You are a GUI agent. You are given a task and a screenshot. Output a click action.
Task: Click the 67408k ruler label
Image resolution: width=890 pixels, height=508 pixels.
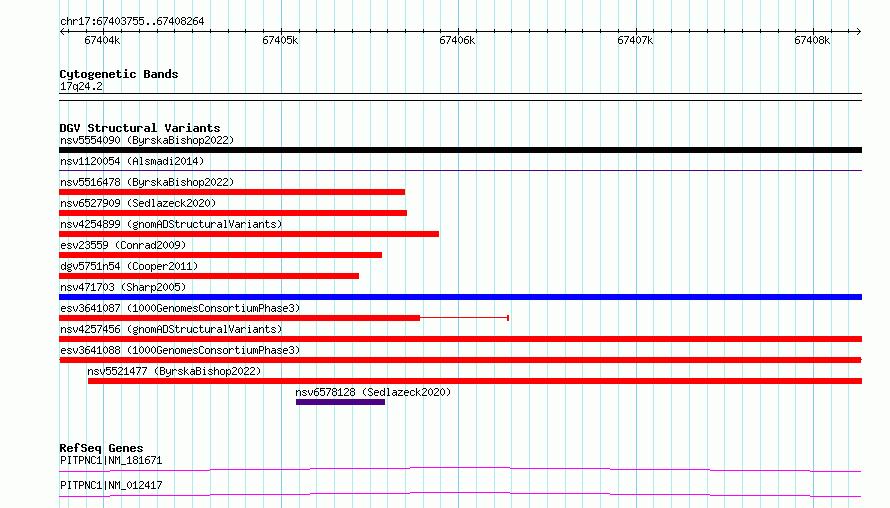pyautogui.click(x=812, y=40)
